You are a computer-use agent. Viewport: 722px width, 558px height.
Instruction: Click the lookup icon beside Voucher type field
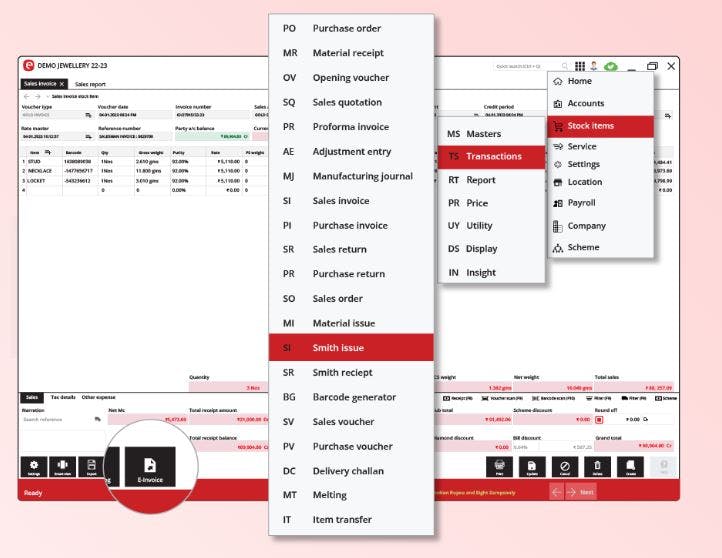[x=88, y=115]
